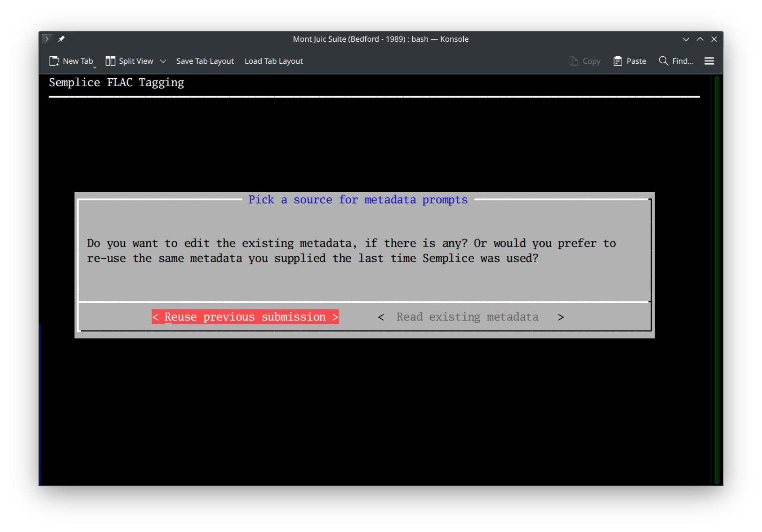This screenshot has width=762, height=532.
Task: Click Save Tab Layout
Action: pyautogui.click(x=205, y=61)
